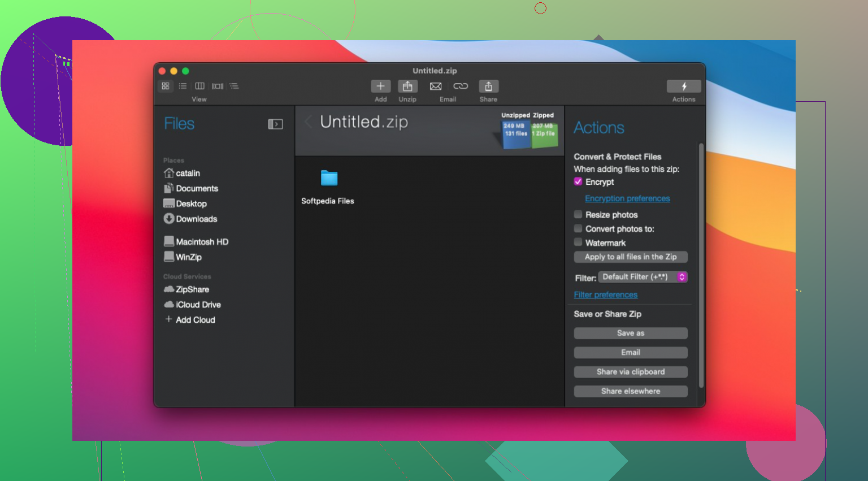The image size is (868, 481).
Task: Click the link chain toolbar icon
Action: [461, 86]
